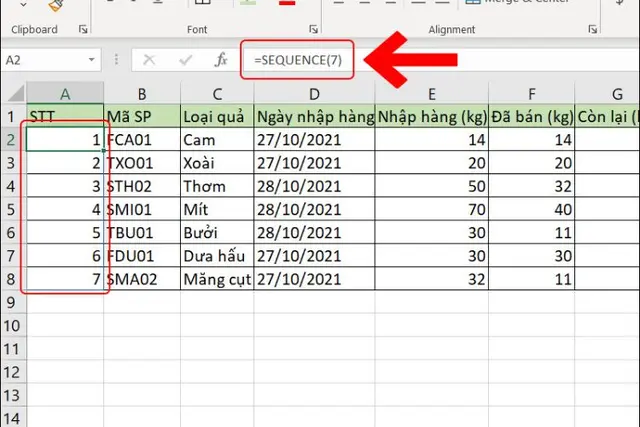Select the Măng cụt fruit cell
640x427 pixels.
click(217, 279)
